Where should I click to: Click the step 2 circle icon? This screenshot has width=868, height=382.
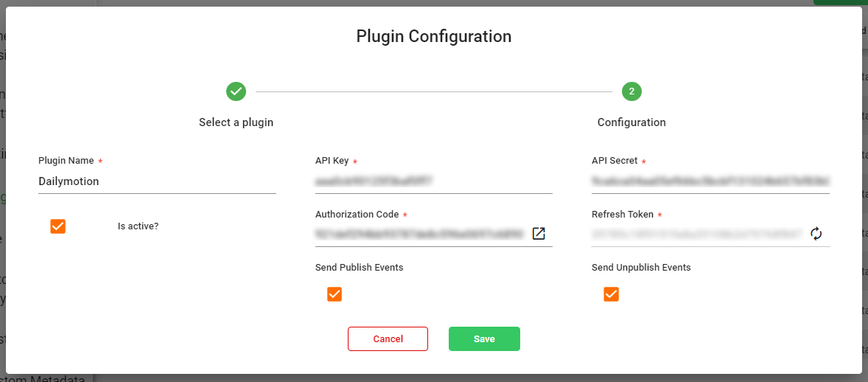(x=631, y=91)
